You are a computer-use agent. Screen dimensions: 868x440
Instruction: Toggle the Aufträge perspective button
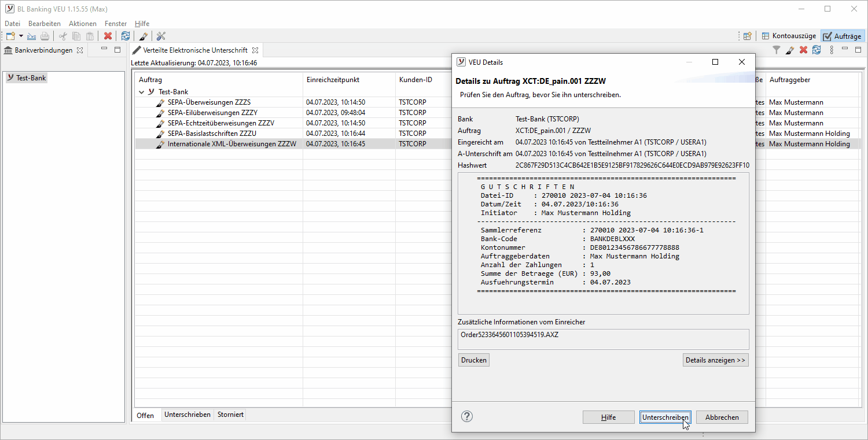pyautogui.click(x=843, y=36)
